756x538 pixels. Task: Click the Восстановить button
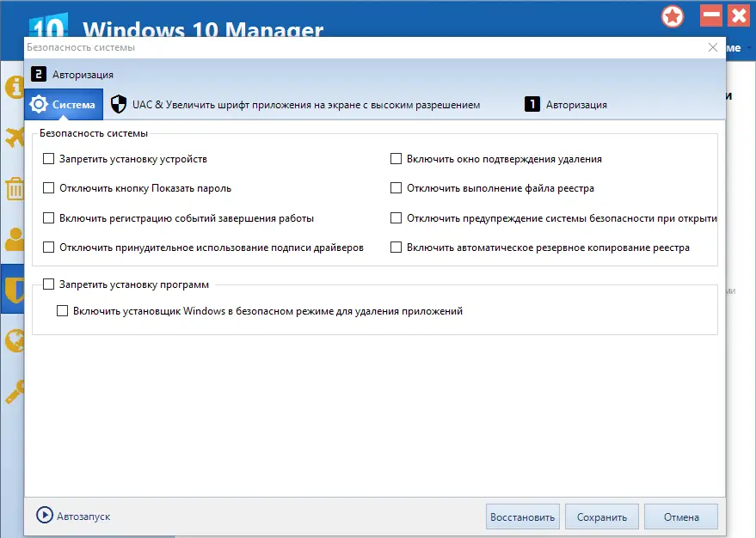pyautogui.click(x=523, y=517)
